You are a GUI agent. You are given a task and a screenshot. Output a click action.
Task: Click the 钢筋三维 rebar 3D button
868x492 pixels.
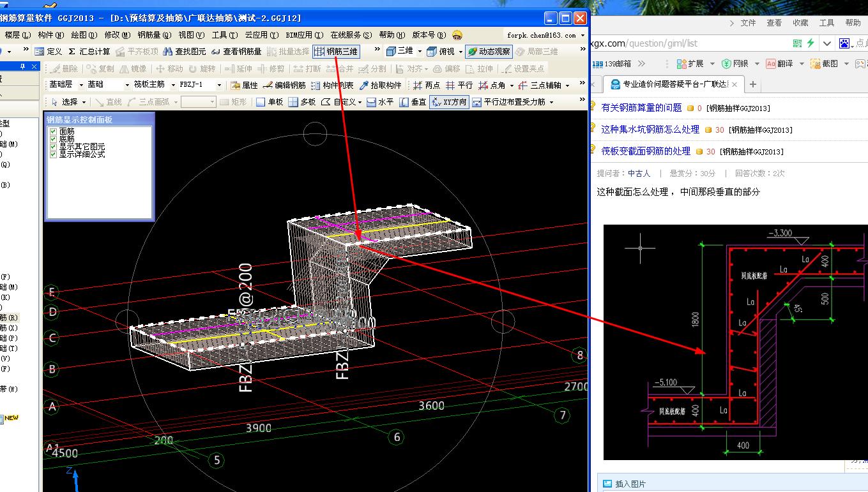(x=336, y=52)
